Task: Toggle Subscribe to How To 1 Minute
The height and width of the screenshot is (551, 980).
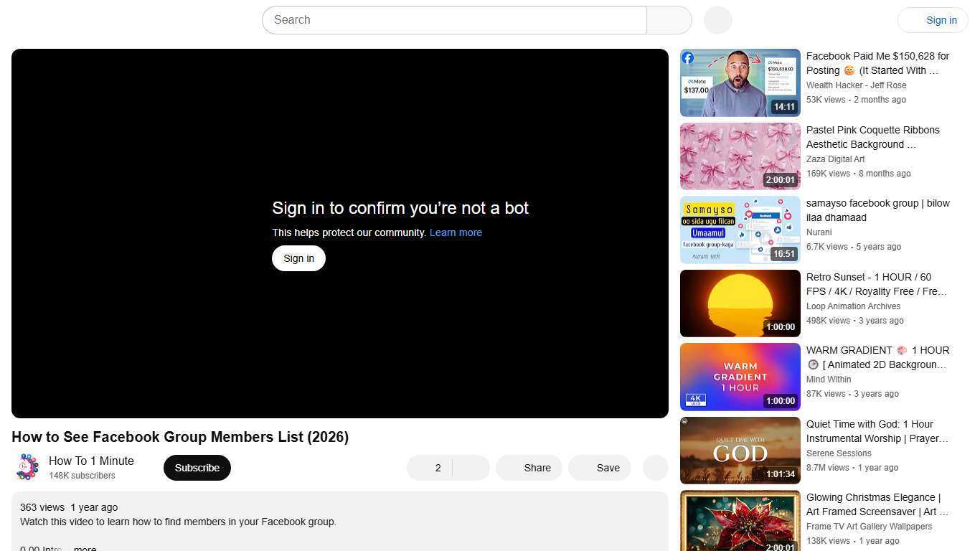Action: [197, 468]
